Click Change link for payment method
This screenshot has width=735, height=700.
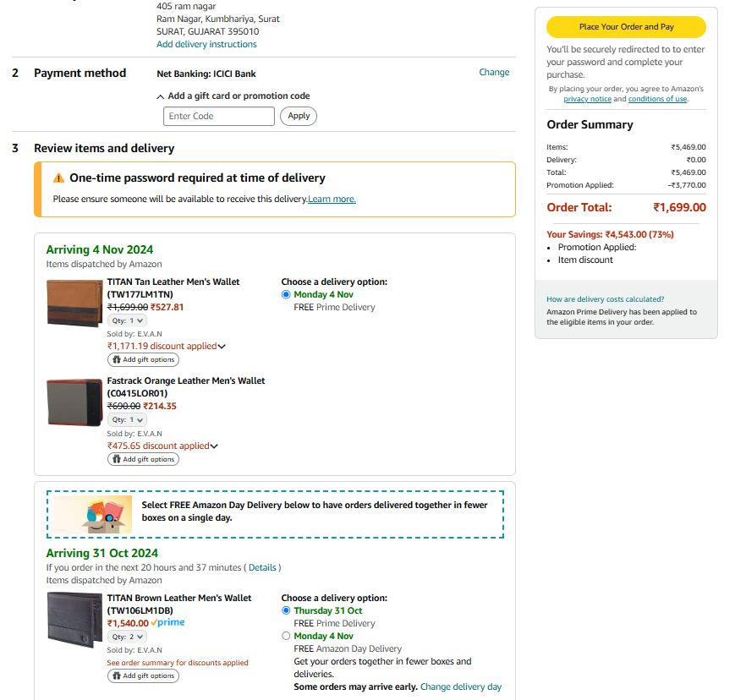click(x=494, y=72)
